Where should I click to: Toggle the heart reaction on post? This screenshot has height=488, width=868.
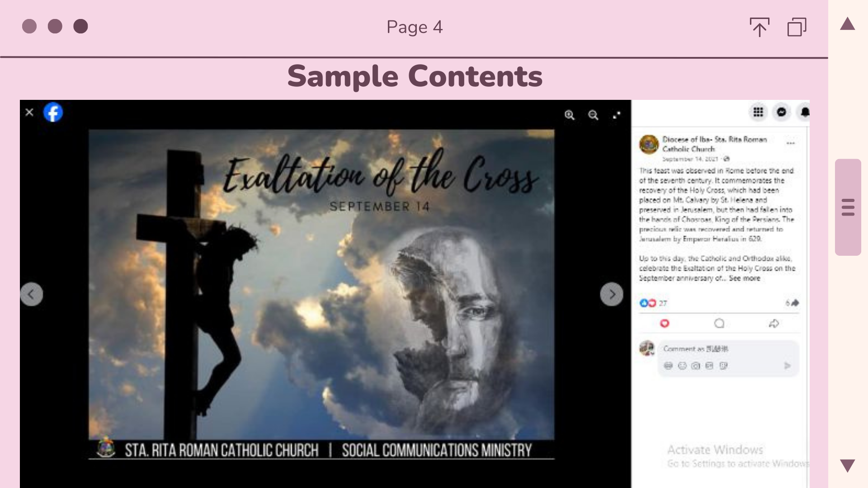click(x=665, y=324)
